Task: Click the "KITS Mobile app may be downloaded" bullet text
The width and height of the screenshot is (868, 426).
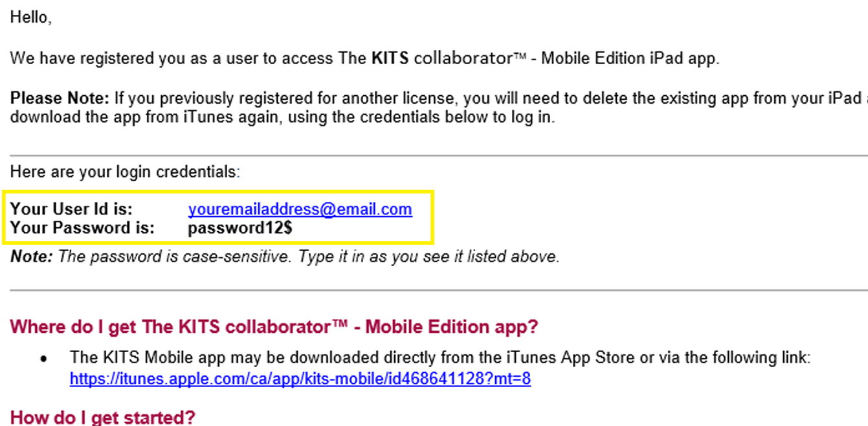Action: [440, 358]
